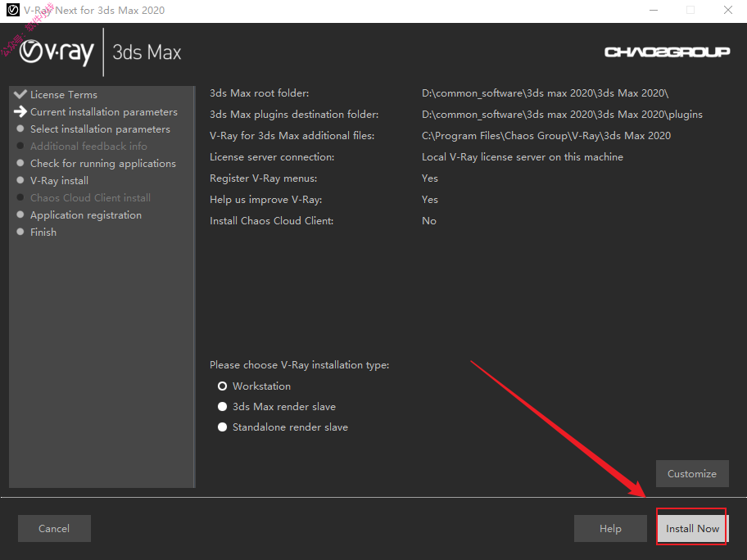Click the V-Ray logo icon
This screenshot has width=747, height=560.
57,52
